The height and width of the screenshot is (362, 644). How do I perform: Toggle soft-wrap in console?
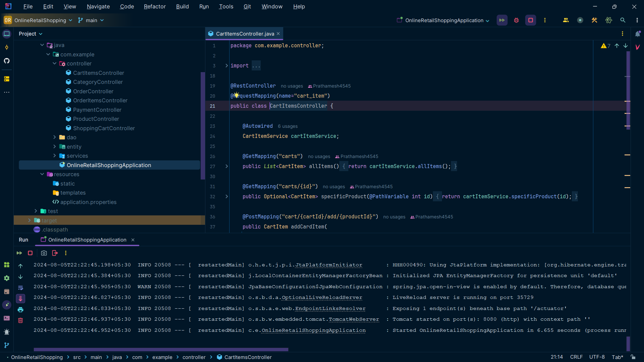(x=20, y=288)
